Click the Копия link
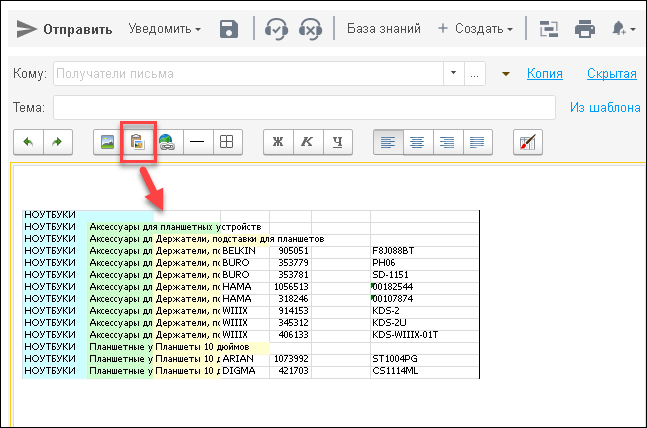This screenshot has height=428, width=647. (545, 73)
